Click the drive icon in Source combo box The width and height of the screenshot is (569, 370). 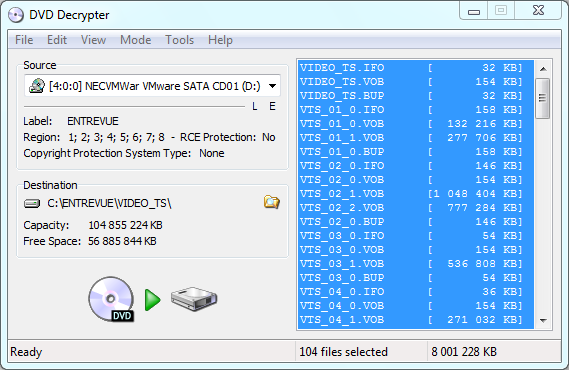coord(37,86)
